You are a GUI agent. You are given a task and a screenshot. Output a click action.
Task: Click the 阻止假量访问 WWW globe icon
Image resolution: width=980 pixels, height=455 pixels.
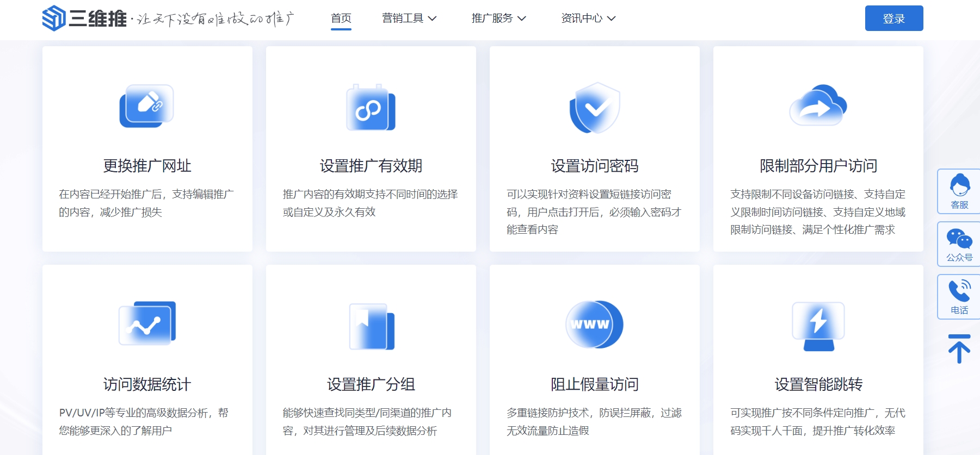pos(594,325)
